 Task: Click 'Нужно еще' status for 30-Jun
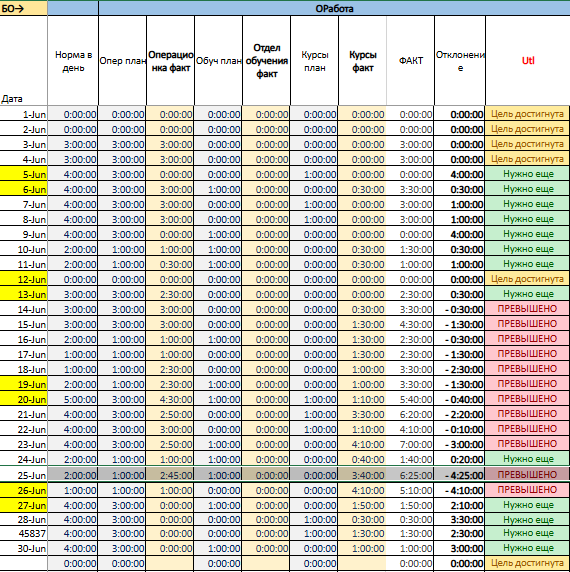pos(528,548)
